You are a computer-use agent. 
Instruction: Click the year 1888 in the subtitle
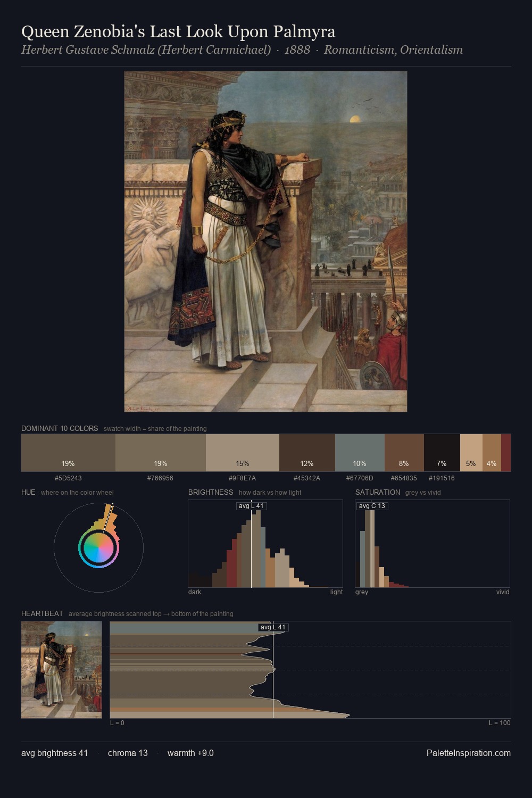(x=297, y=50)
